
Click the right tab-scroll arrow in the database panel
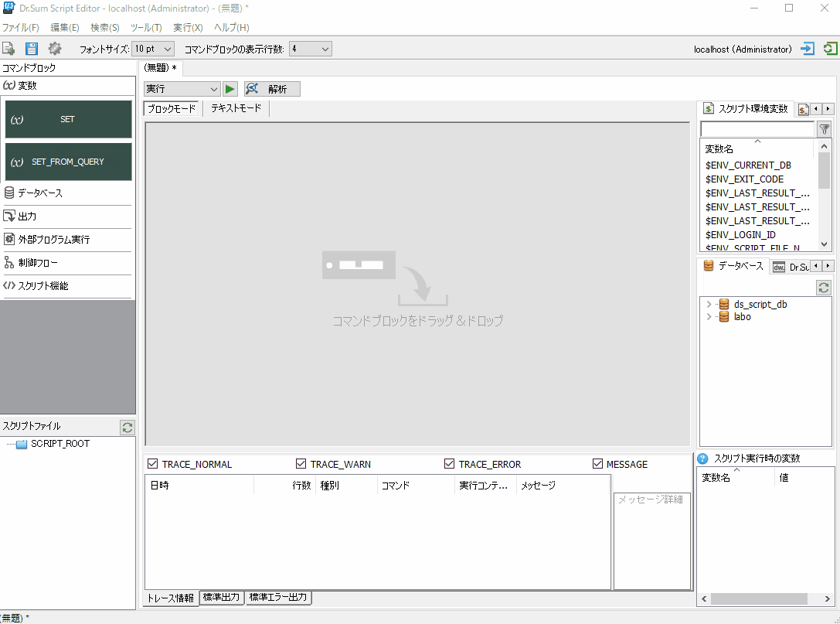(x=828, y=266)
